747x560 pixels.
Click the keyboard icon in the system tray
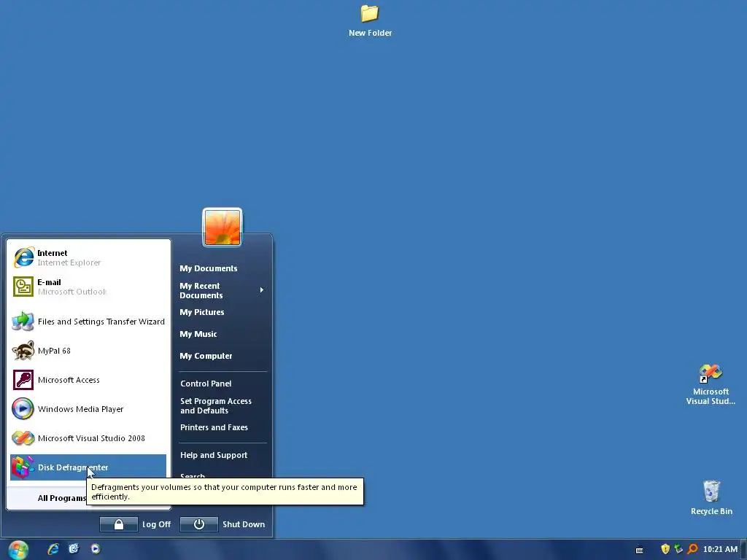tap(639, 550)
